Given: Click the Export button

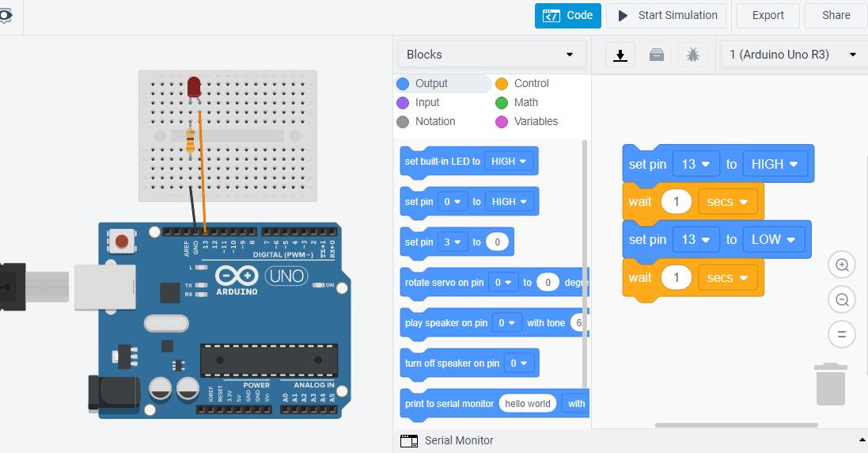Looking at the screenshot, I should [x=768, y=15].
